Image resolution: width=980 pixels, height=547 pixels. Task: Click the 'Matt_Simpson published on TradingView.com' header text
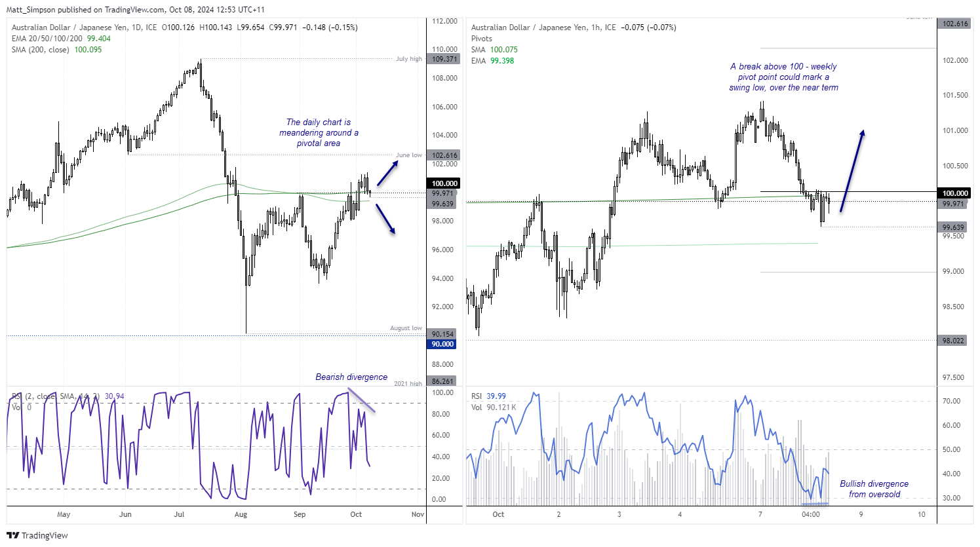(x=86, y=10)
